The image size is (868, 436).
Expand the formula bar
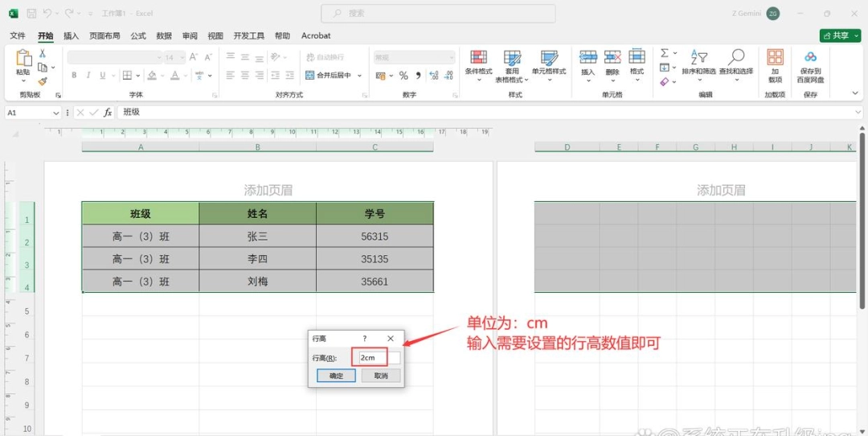point(858,113)
